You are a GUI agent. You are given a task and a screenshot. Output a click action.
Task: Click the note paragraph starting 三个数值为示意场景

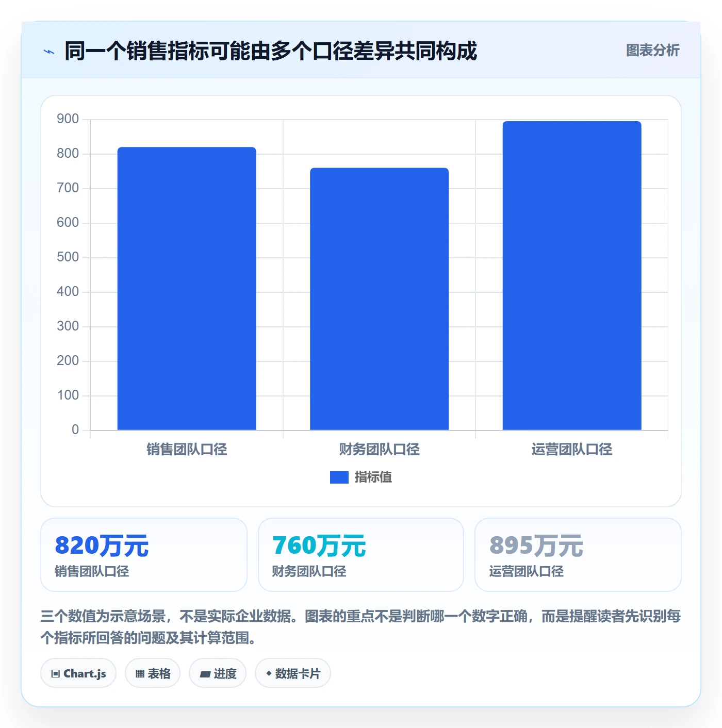coord(360,627)
